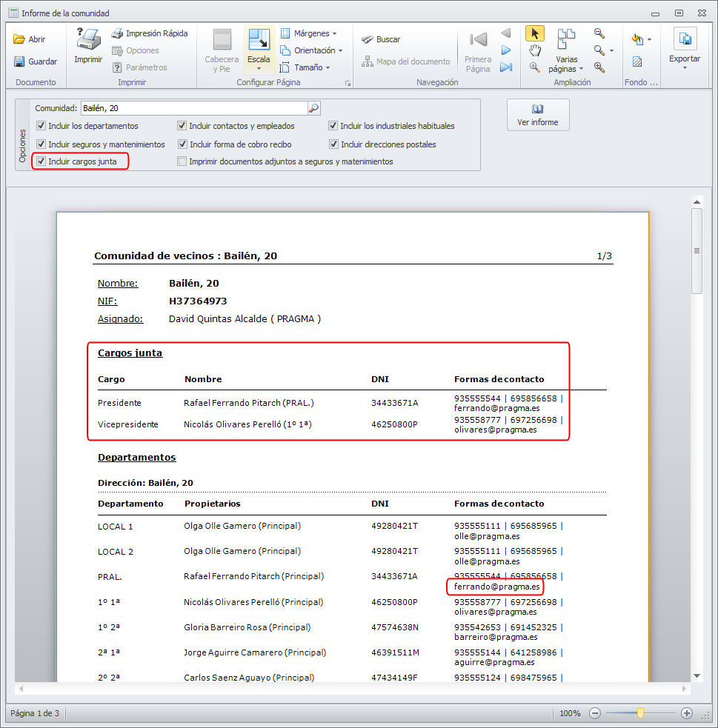Enable Imprimir documentos adjuntos checkbox
The width and height of the screenshot is (718, 728).
click(182, 161)
